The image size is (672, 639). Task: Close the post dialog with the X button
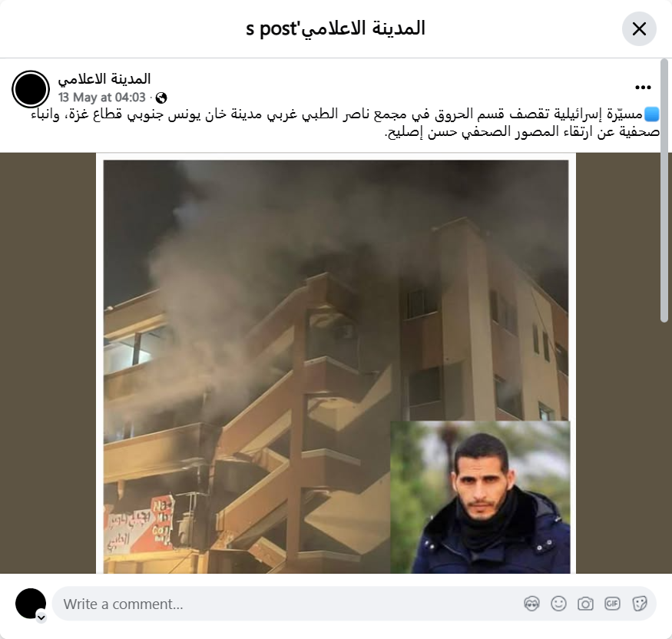click(x=639, y=29)
